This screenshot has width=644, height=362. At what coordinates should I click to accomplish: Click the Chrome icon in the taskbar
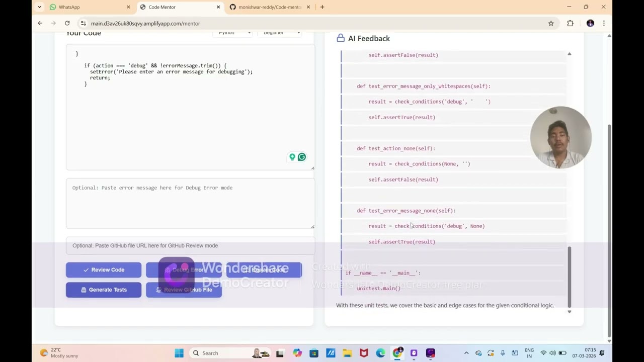click(x=397, y=353)
